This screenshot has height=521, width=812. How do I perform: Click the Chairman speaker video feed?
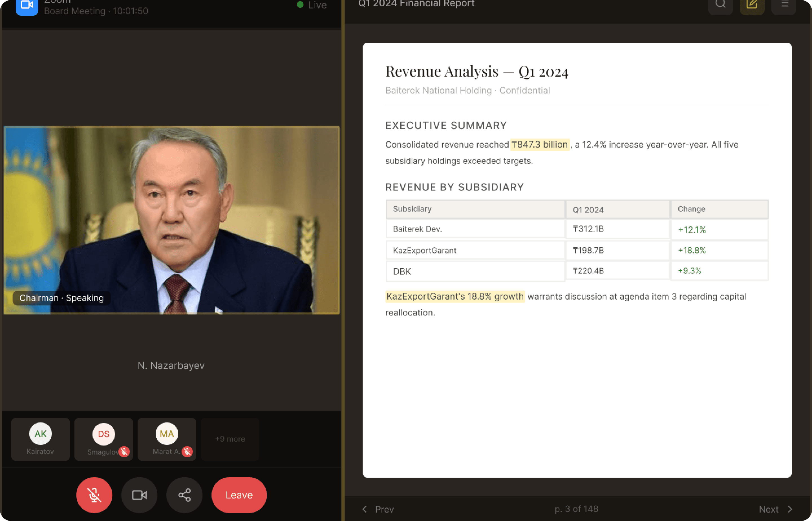[x=172, y=220]
